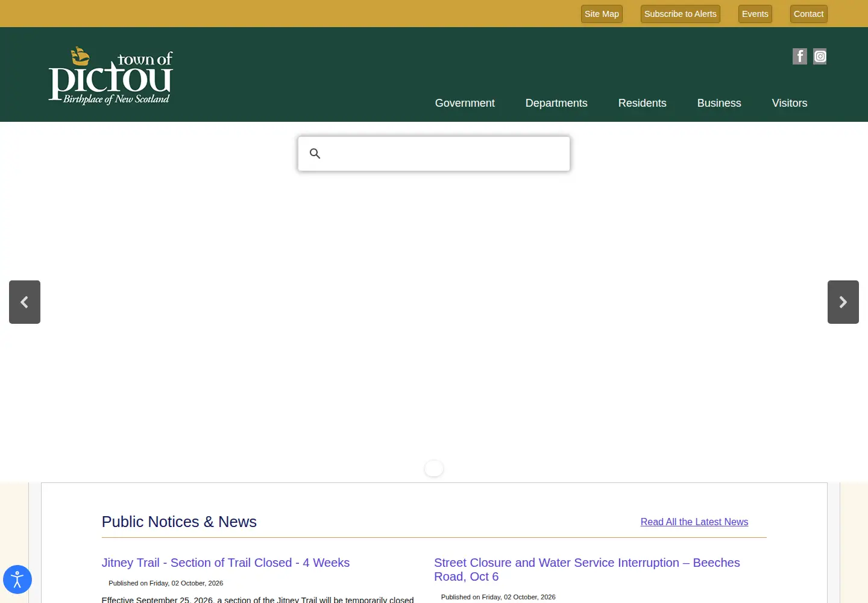Click the Town of Pictou logo

coord(111,76)
